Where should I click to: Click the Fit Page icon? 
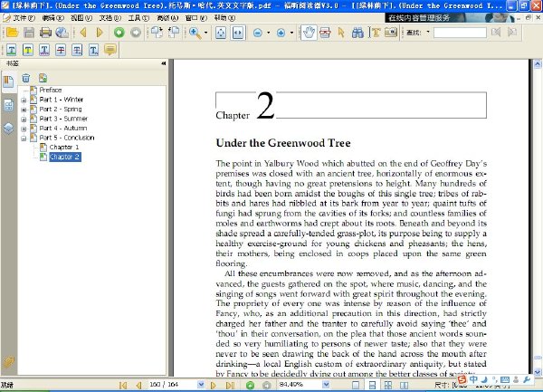tap(221, 33)
